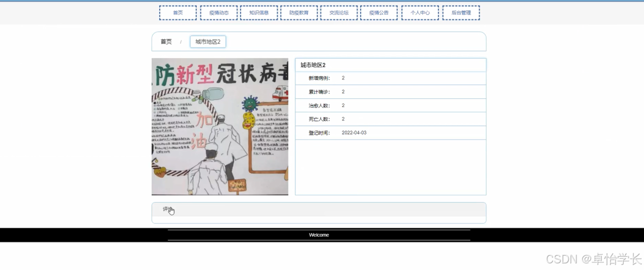Open the 疫情公告 menu item
This screenshot has height=270, width=644.
tap(379, 13)
